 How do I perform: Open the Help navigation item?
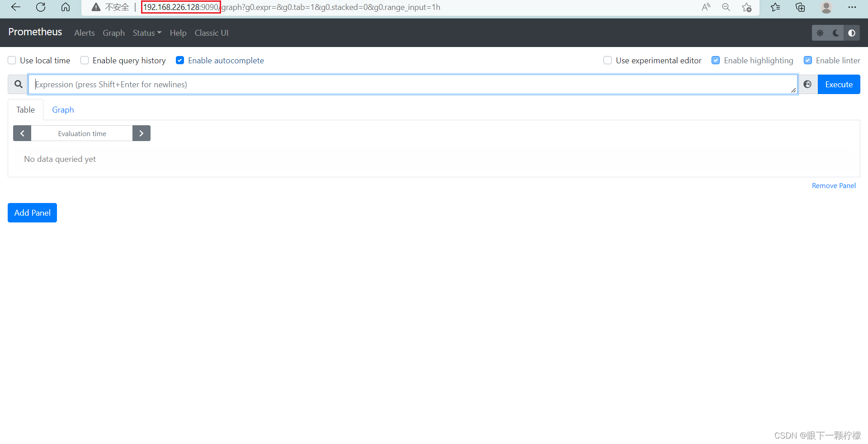pyautogui.click(x=178, y=33)
